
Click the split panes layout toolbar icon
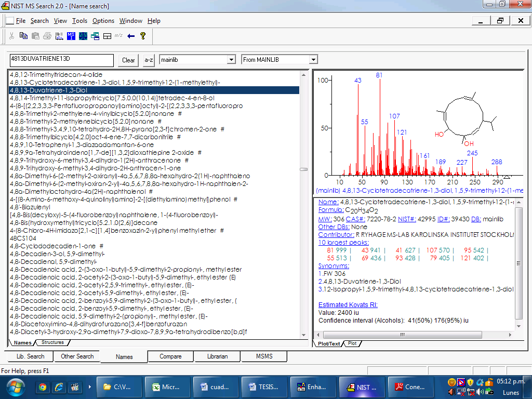(x=107, y=36)
